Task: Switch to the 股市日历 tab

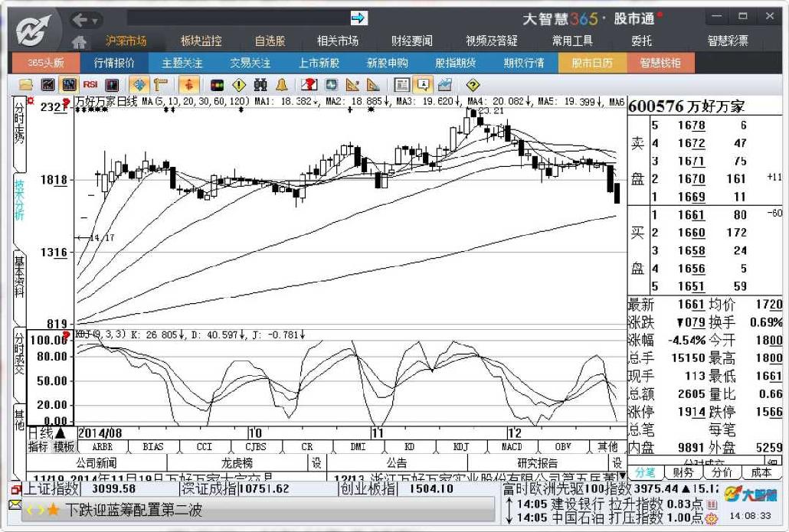Action: click(x=592, y=63)
